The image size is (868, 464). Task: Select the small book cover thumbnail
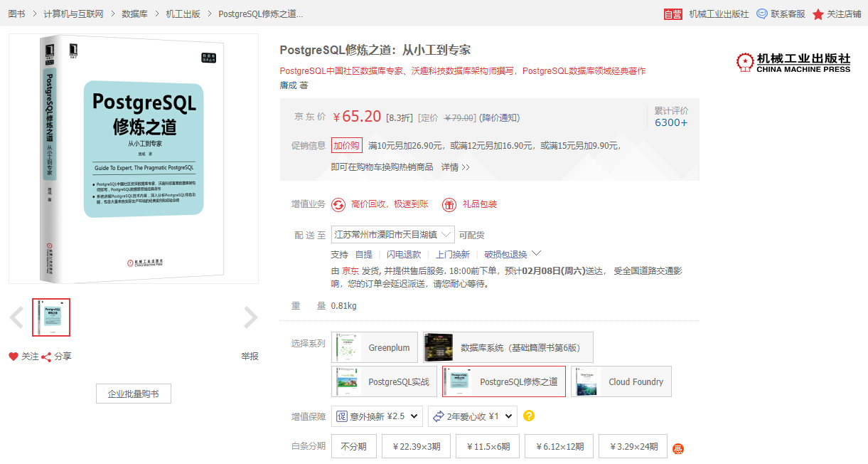(x=51, y=317)
